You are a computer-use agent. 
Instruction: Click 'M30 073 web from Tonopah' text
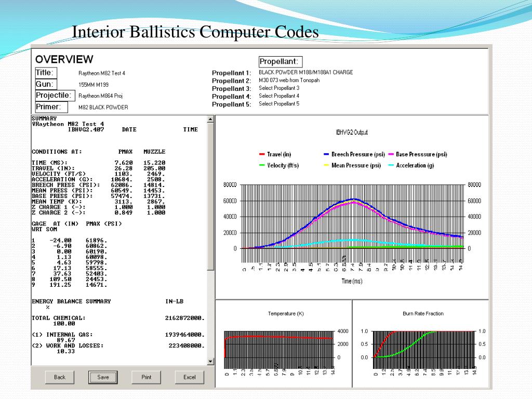(289, 81)
